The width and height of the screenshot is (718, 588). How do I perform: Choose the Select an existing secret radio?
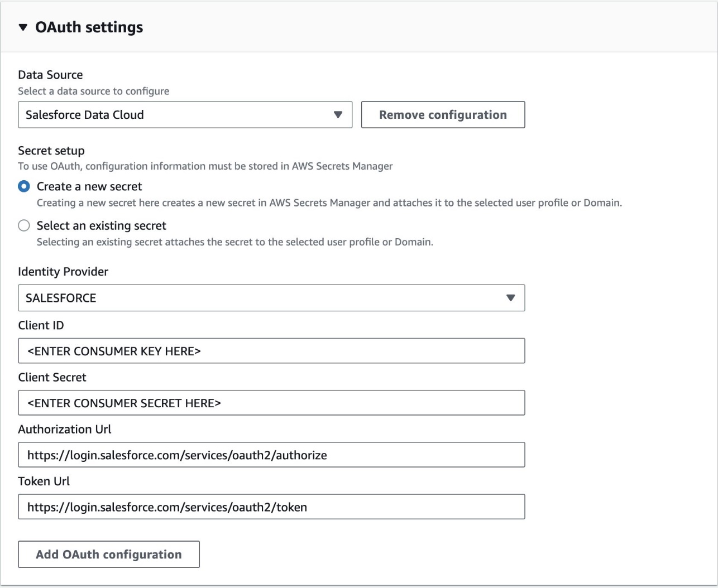coord(24,225)
